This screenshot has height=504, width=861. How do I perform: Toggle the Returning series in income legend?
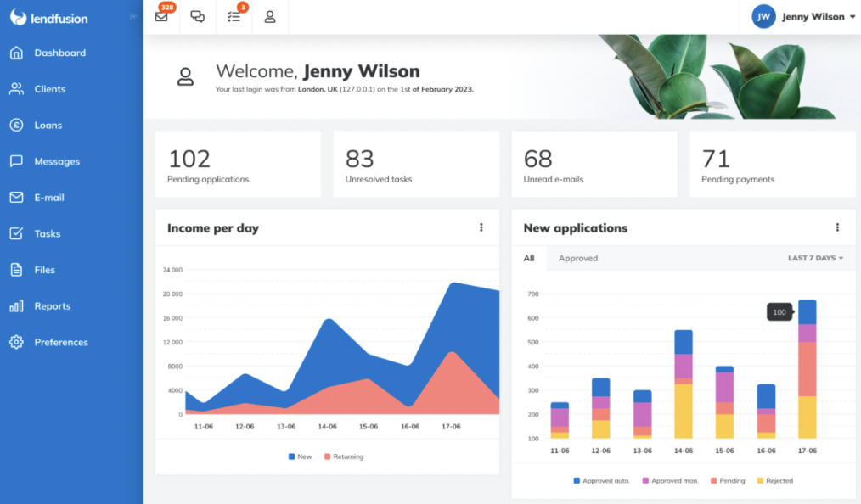pyautogui.click(x=342, y=456)
